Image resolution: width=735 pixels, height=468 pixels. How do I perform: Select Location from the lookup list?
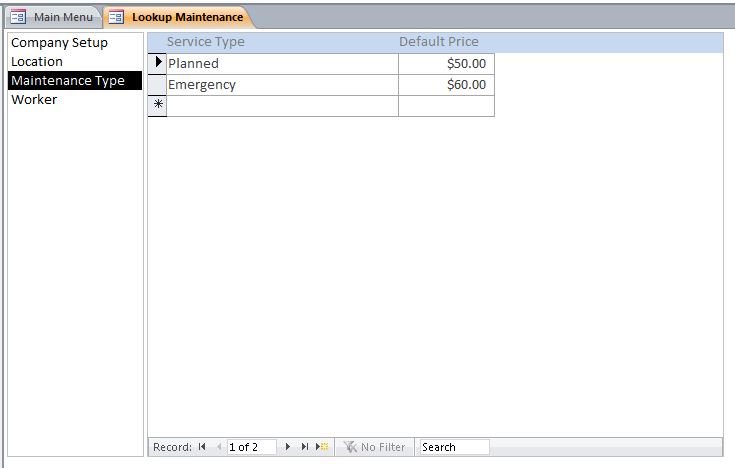(37, 62)
